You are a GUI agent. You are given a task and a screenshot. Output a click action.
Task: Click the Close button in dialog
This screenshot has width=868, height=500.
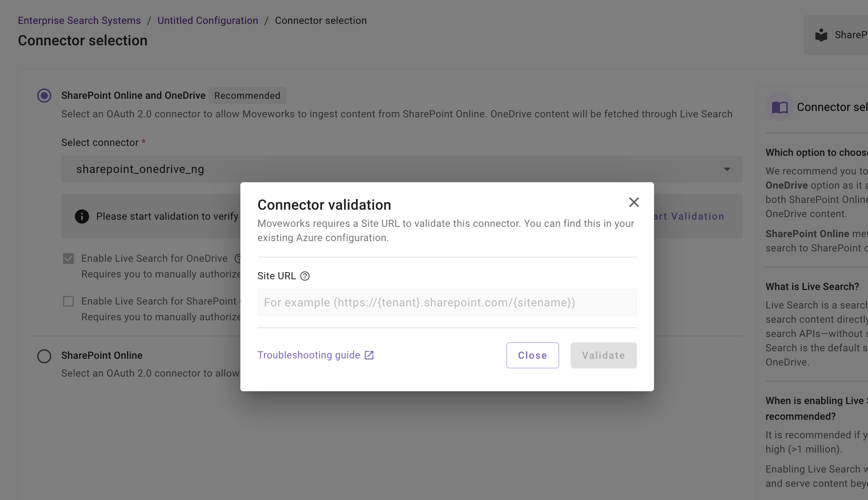(x=532, y=355)
